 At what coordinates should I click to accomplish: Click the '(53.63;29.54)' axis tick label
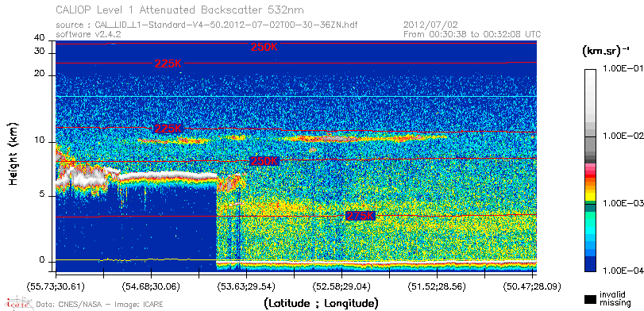246,286
